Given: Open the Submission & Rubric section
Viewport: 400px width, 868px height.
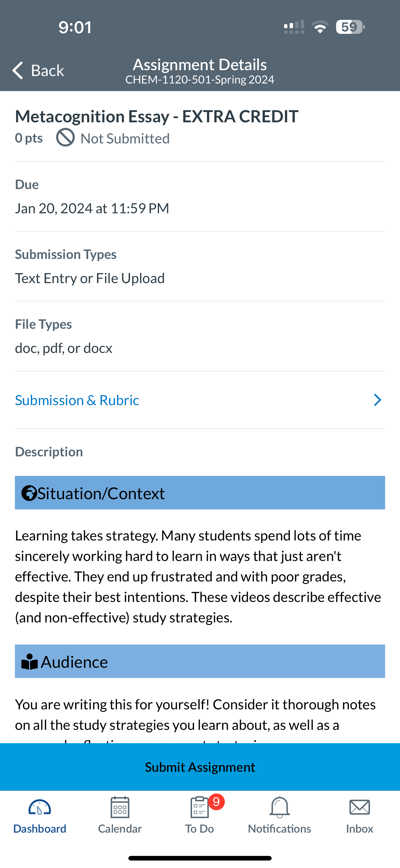Looking at the screenshot, I should pos(77,400).
